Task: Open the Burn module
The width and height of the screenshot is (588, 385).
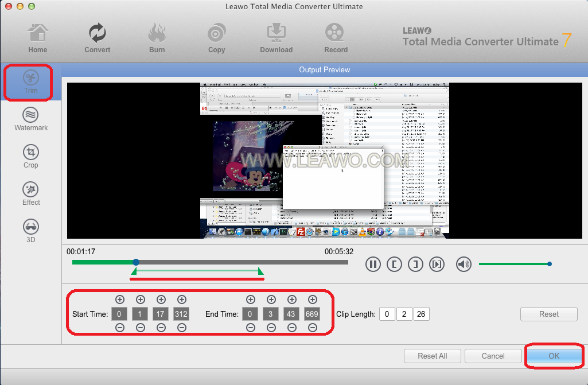Action: click(x=157, y=38)
